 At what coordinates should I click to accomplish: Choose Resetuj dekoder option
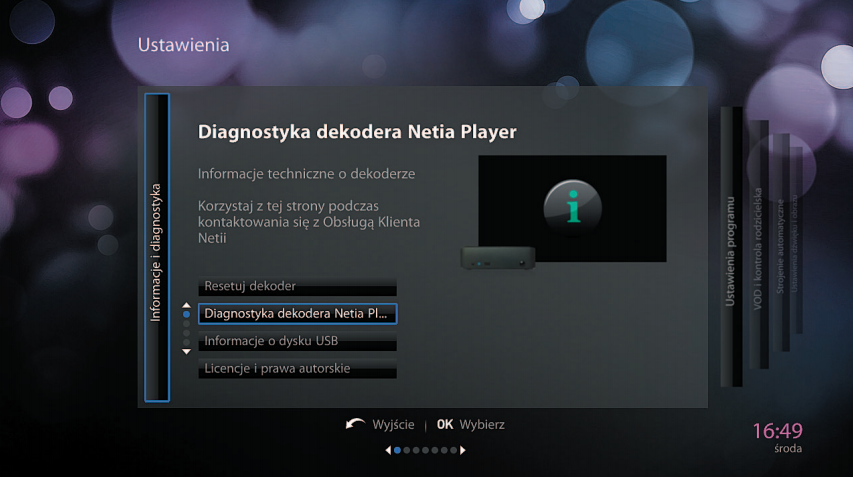[x=297, y=286]
